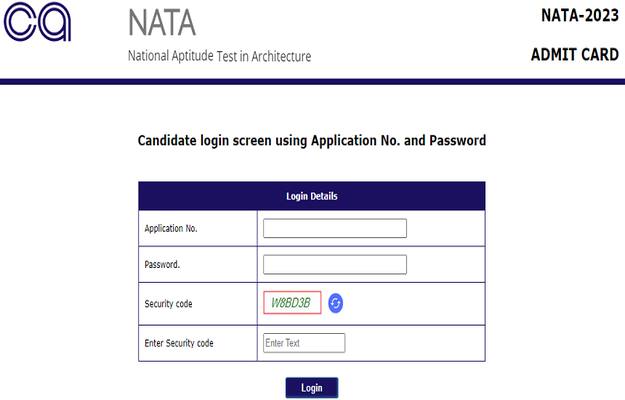The height and width of the screenshot is (400, 625).
Task: Focus the Application No. input field
Action: [x=335, y=228]
